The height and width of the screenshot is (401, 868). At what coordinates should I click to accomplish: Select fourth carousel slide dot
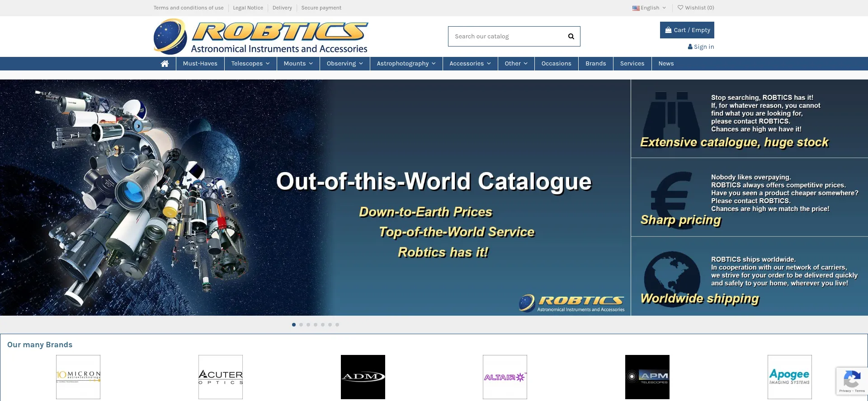coord(316,325)
